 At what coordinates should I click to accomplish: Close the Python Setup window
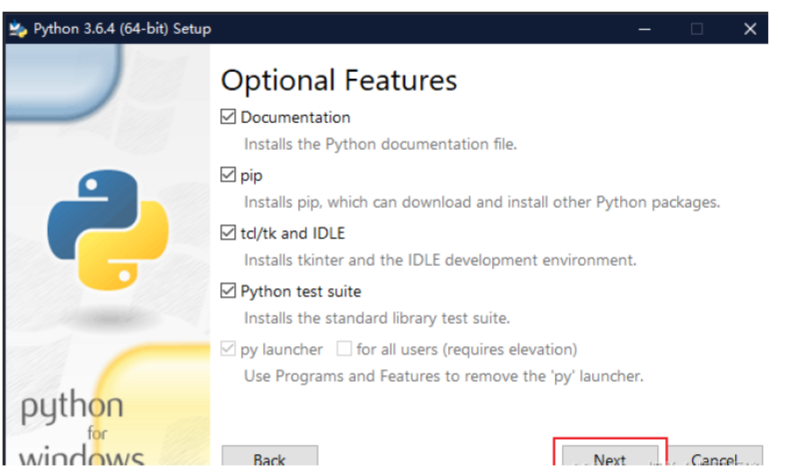749,29
